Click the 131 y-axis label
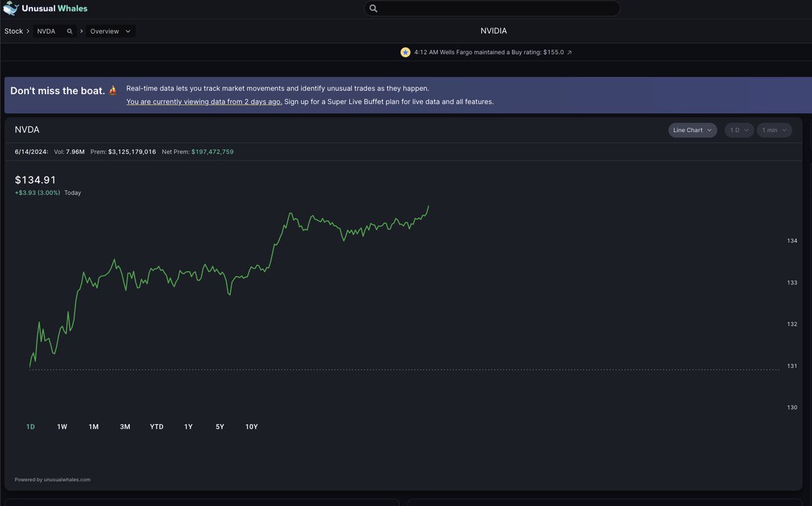Screen dimensions: 812x506 point(792,366)
